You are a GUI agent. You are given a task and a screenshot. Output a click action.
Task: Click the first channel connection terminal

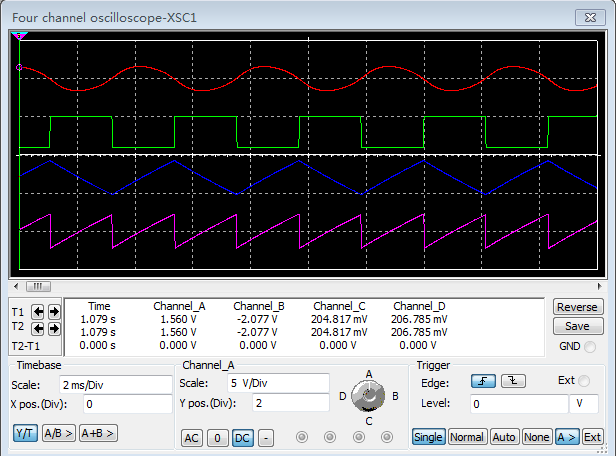(x=302, y=437)
